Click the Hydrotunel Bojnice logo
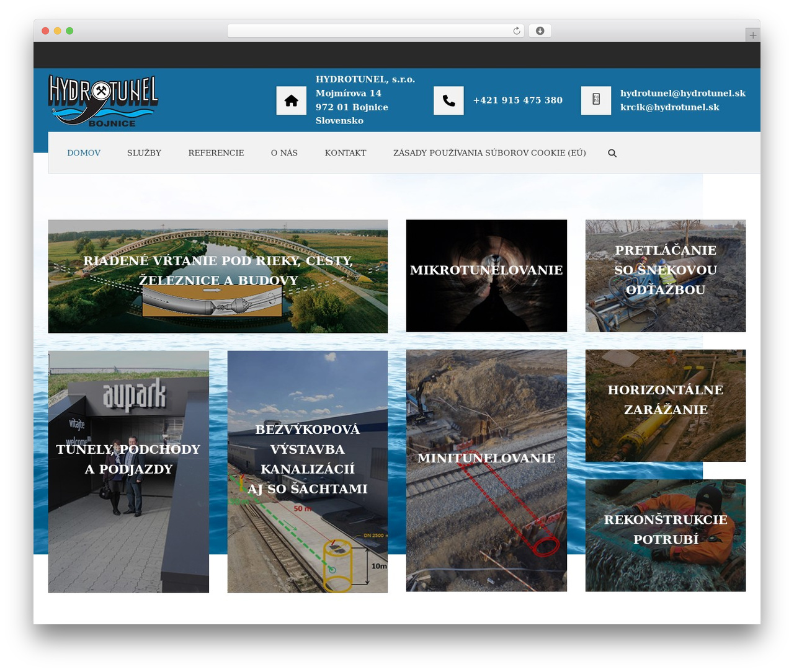 (x=104, y=101)
